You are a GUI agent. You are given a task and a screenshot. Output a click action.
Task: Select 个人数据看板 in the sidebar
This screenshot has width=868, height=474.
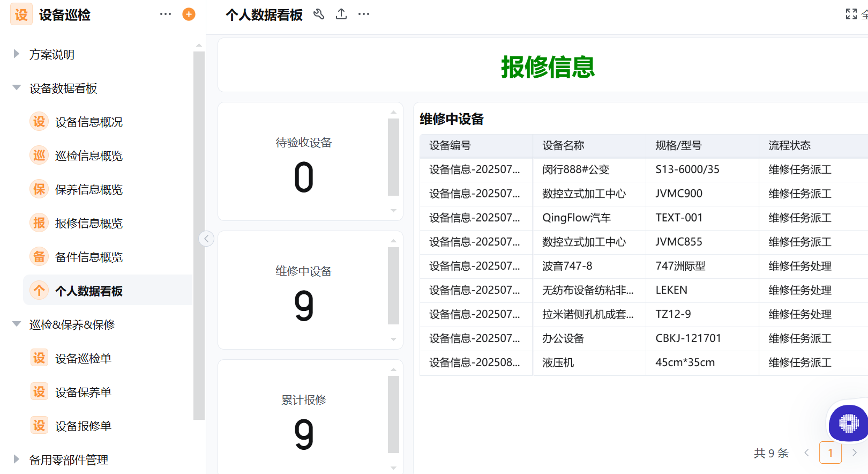point(108,290)
